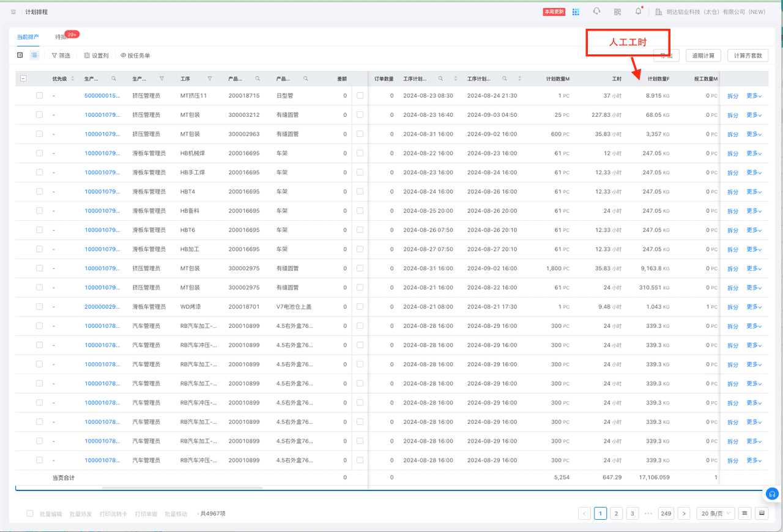Screen dimensions: 783x532
Task: Switch to the 待排 tab with 99+ badge
Action: click(x=61, y=37)
